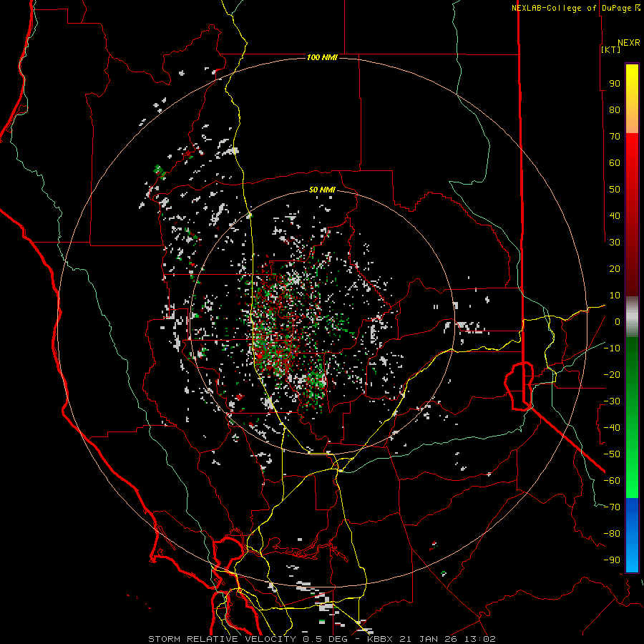The width and height of the screenshot is (644, 644).
Task: Click the '-90' label on velocity scale
Action: point(612,560)
